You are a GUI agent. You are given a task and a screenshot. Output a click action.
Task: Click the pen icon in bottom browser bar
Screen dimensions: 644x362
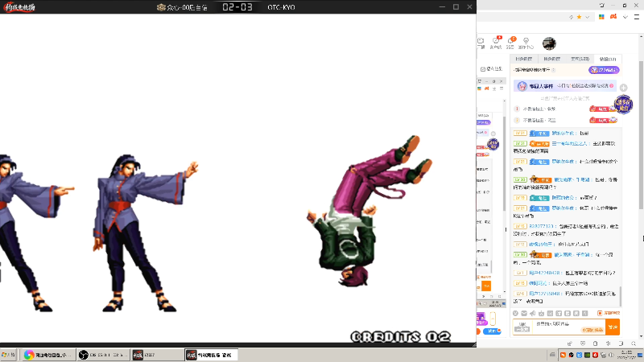tap(570, 343)
